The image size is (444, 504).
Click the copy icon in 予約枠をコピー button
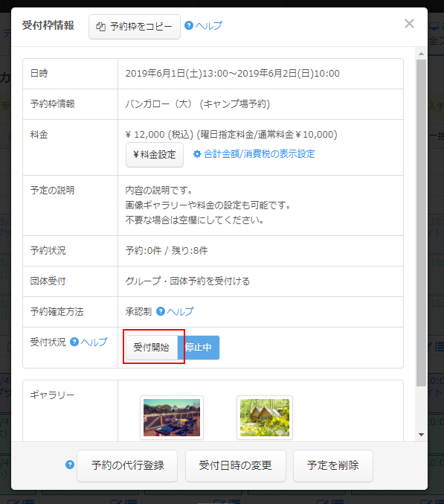[x=101, y=27]
